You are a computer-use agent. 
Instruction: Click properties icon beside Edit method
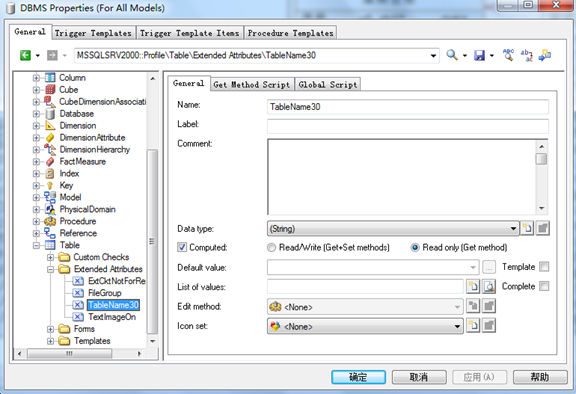(x=489, y=306)
